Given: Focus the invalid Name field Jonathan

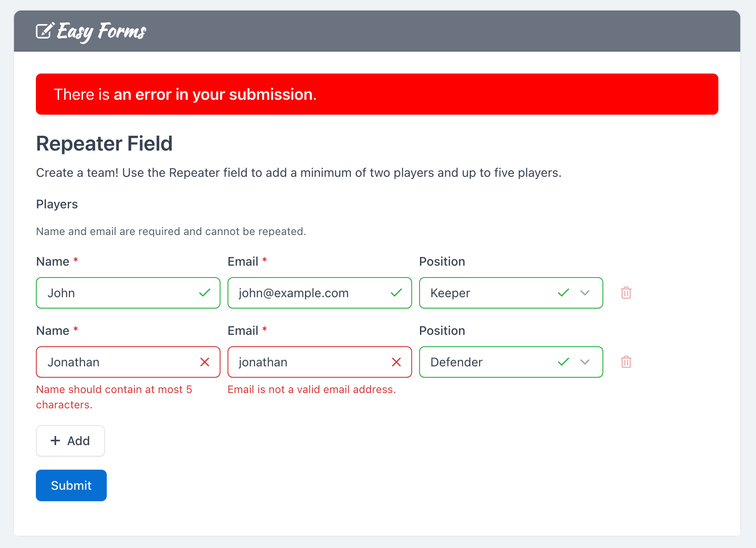Looking at the screenshot, I should [118, 362].
